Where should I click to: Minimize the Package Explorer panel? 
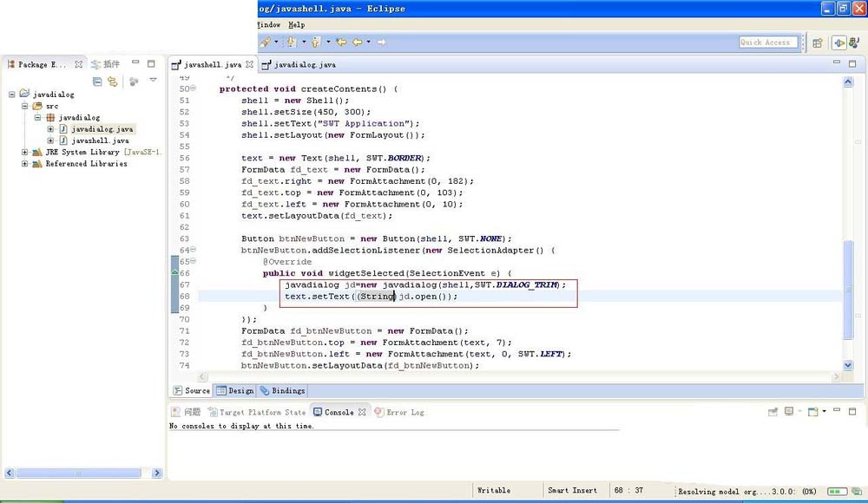pos(135,63)
